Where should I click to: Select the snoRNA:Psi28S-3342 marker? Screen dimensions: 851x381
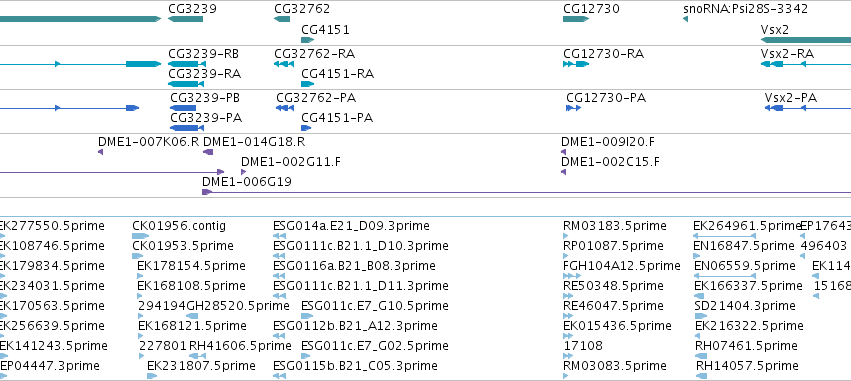click(x=685, y=19)
